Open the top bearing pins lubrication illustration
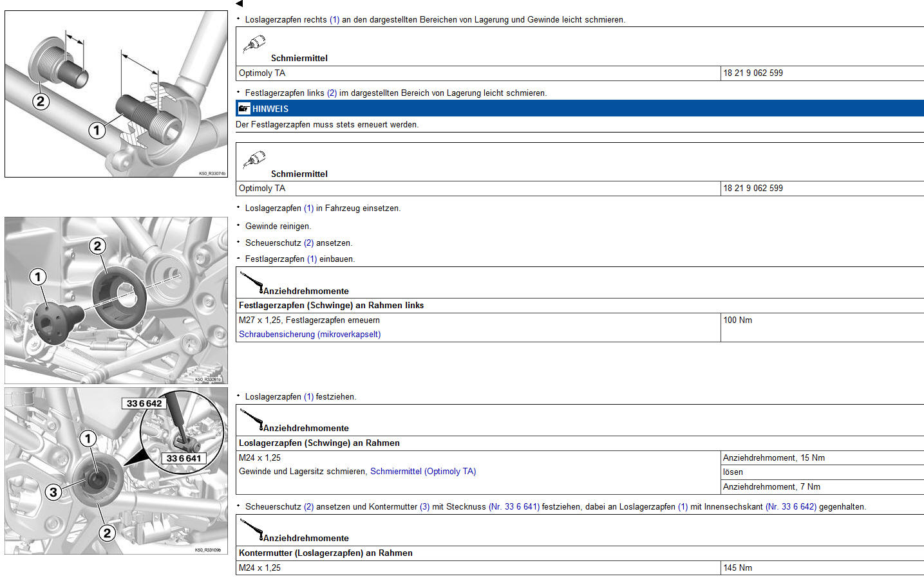The image size is (924, 581). coord(116,94)
